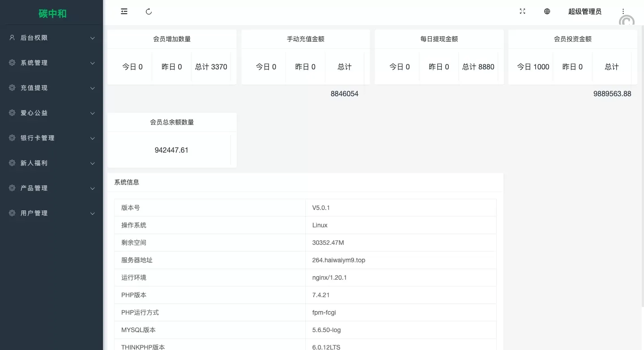Click the server address 264.haiwaiym9.top
Image resolution: width=644 pixels, height=350 pixels.
point(338,260)
